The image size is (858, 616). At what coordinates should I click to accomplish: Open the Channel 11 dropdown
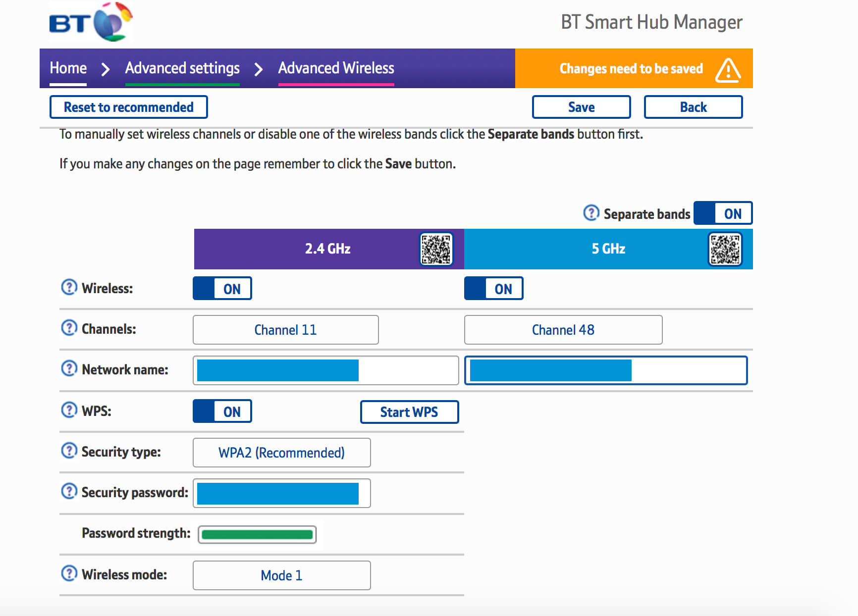(285, 330)
